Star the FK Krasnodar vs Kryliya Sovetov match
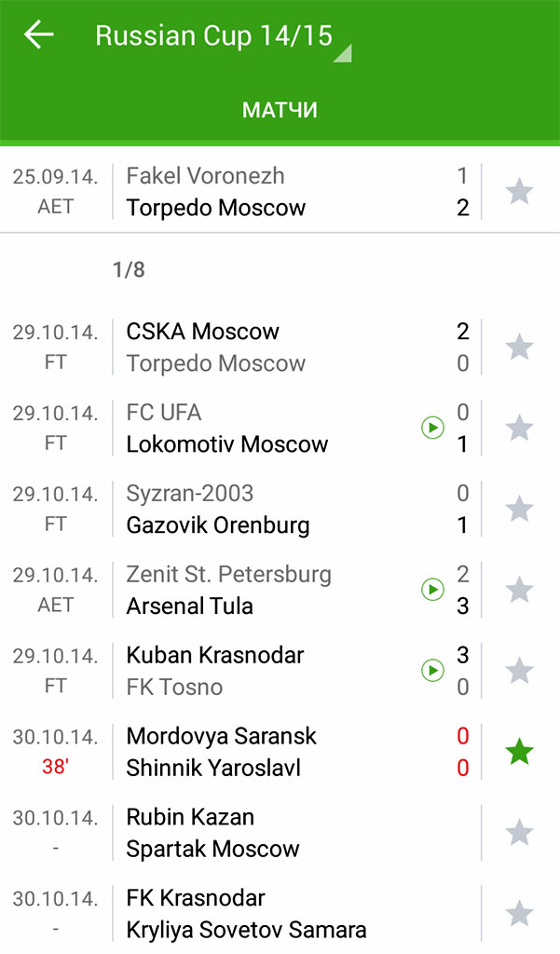Screen dimensions: 560x954 point(519,914)
